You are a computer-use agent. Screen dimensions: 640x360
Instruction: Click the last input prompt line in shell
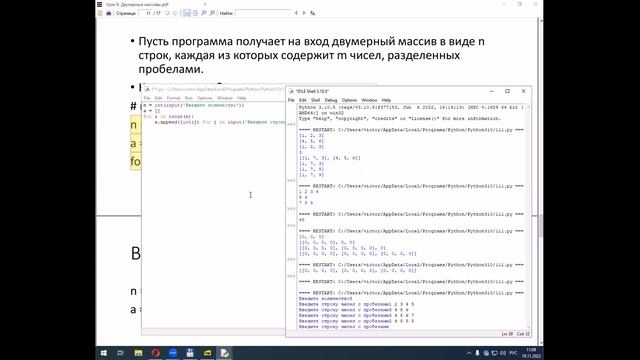[x=344, y=327]
